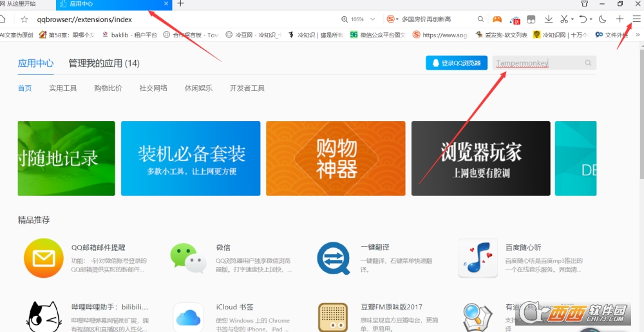
Task: Select the 休闲娱乐 category
Action: (198, 88)
